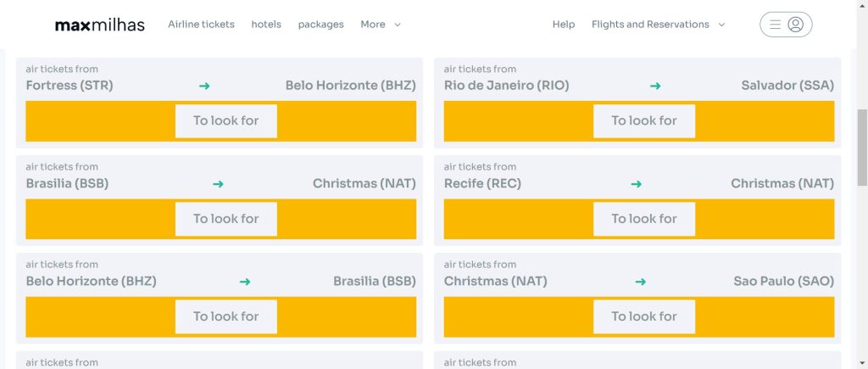Search Christmas to Sao Paulo tickets
The width and height of the screenshot is (868, 369).
coord(644,316)
